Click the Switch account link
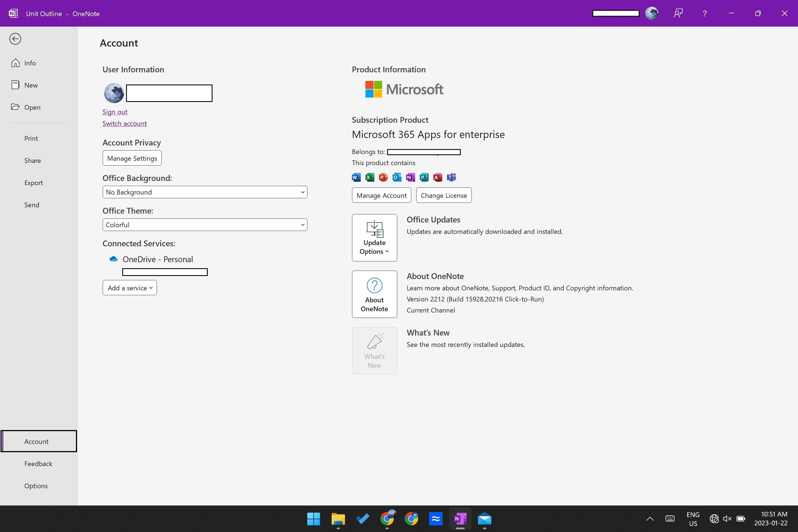 pos(124,123)
